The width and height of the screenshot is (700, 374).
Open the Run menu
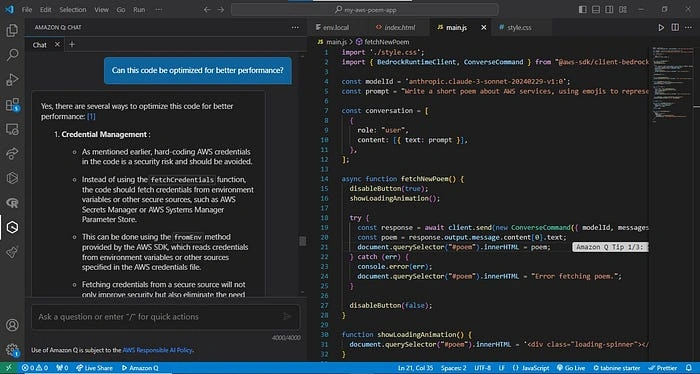click(139, 9)
